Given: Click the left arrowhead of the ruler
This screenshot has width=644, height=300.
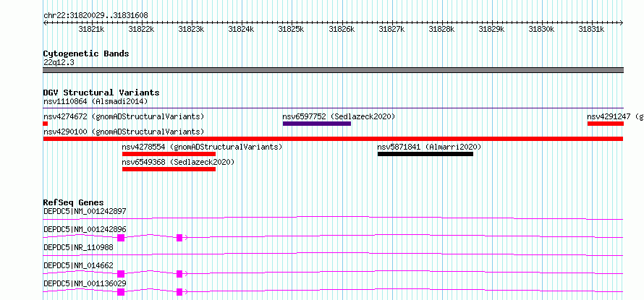Looking at the screenshot, I should tap(45, 23).
